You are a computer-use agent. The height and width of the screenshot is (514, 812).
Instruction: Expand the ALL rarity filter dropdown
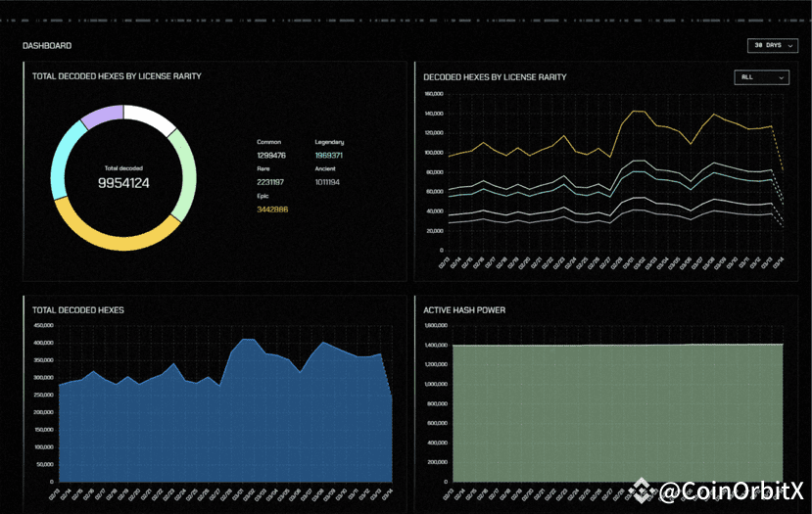coord(761,77)
